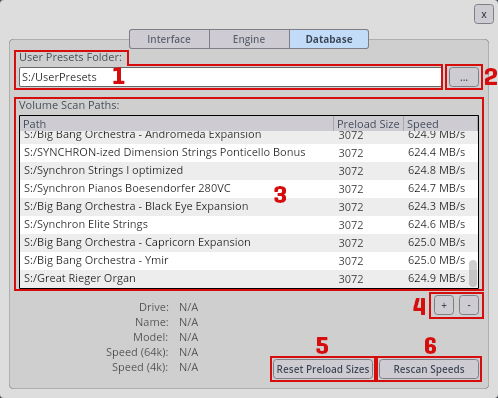Select S:/Synchron Strings I optimized path
The height and width of the screenshot is (398, 498).
coord(248,171)
